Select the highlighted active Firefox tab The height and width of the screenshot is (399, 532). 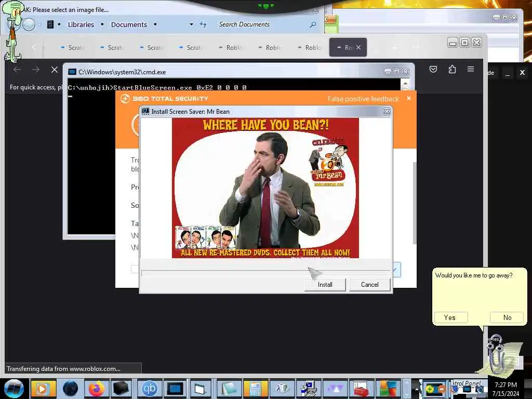(348, 47)
